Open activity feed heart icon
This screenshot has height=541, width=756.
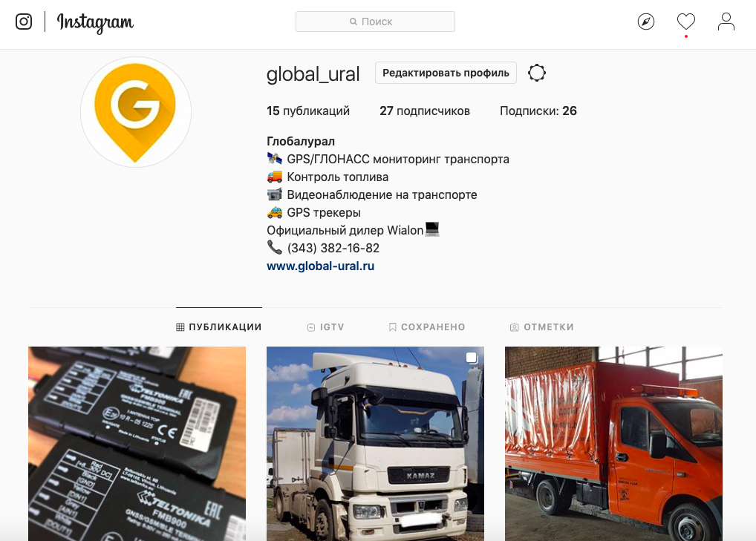click(x=685, y=22)
